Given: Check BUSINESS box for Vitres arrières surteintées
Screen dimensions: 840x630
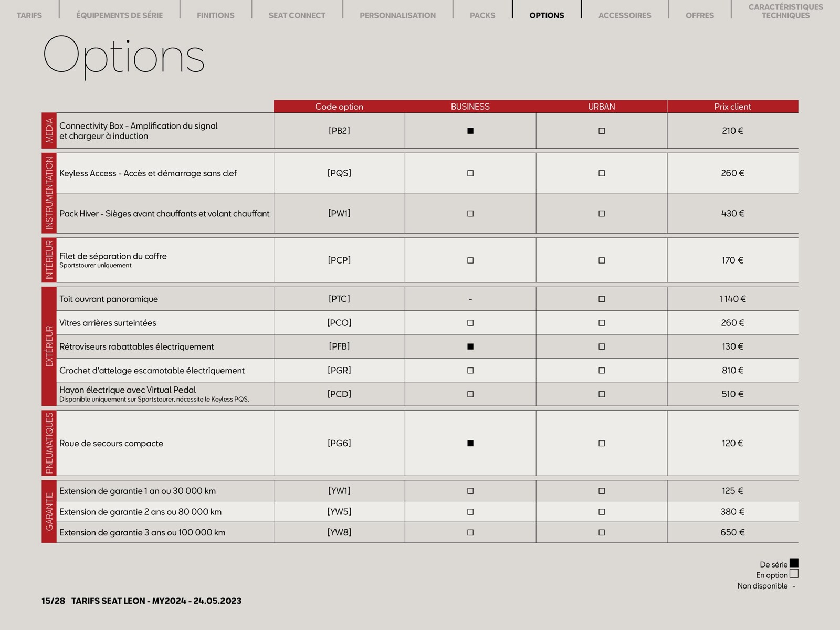Looking at the screenshot, I should (470, 323).
